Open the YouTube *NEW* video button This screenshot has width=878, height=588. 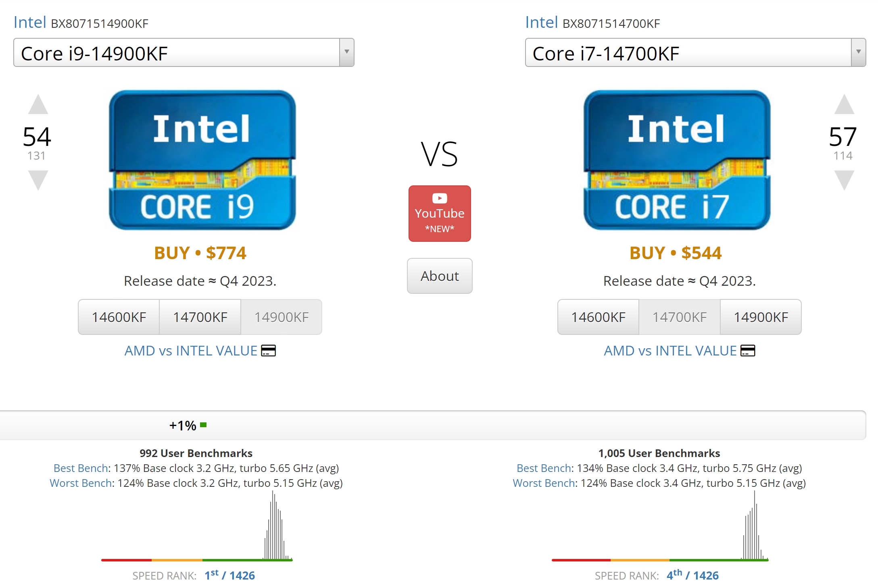pyautogui.click(x=440, y=214)
